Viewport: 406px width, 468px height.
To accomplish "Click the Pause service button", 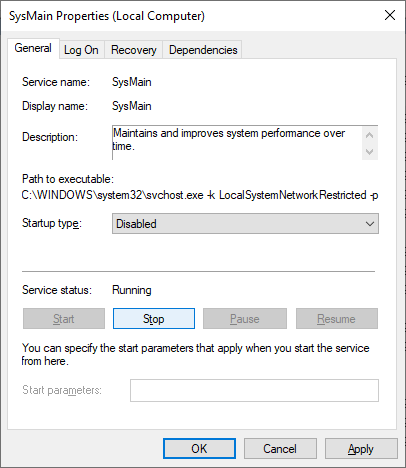I will pos(245,319).
